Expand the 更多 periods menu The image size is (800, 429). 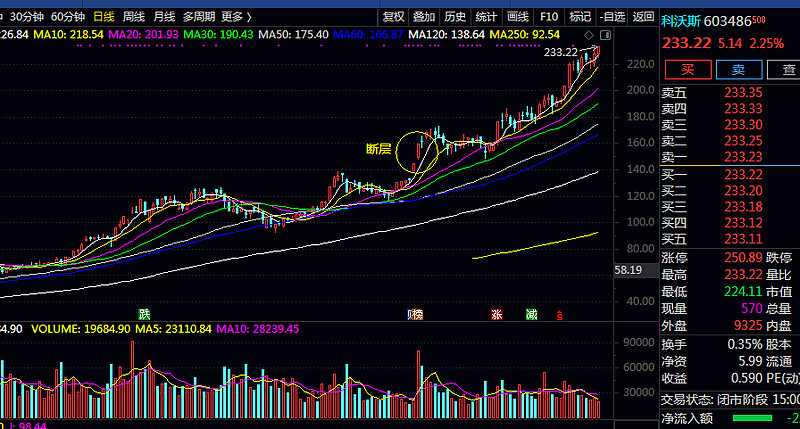236,17
